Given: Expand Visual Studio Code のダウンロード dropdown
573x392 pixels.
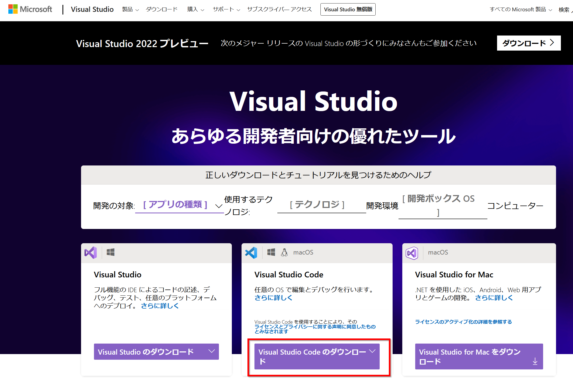Looking at the screenshot, I should tap(317, 356).
